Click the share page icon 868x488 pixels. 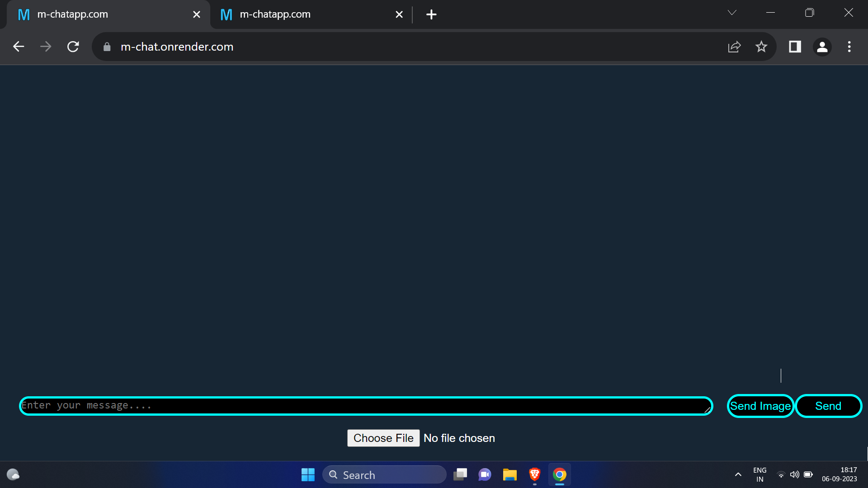(734, 47)
